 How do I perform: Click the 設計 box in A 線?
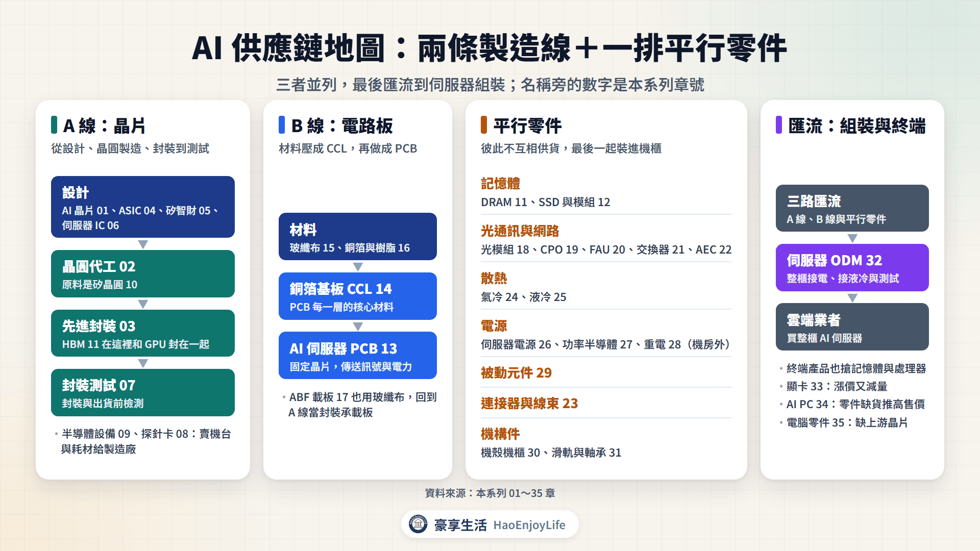[x=143, y=207]
